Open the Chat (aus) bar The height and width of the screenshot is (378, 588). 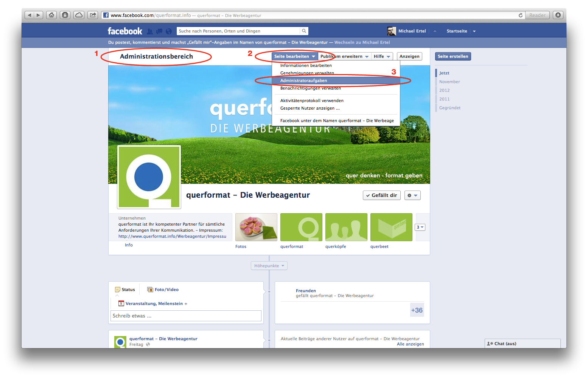coord(523,344)
